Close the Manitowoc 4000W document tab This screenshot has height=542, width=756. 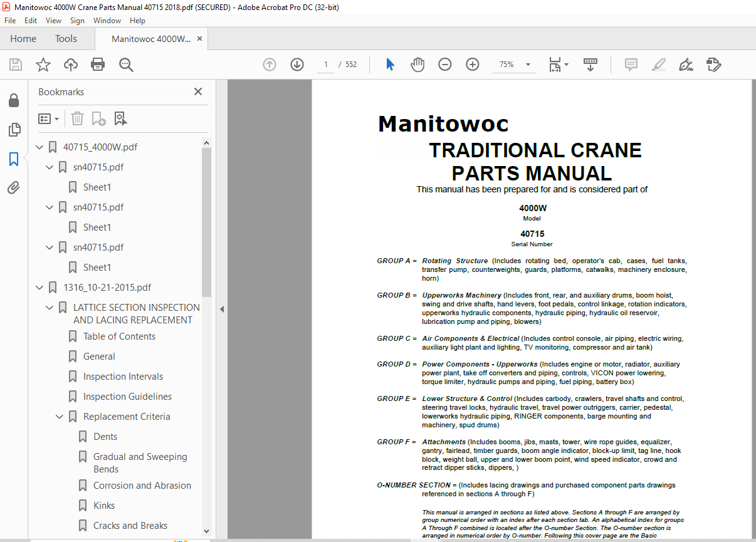pyautogui.click(x=200, y=39)
